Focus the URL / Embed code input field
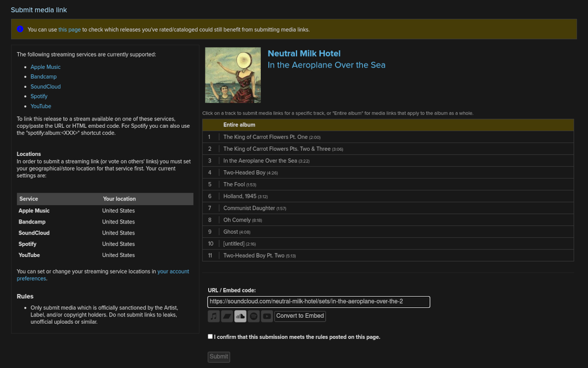588x368 pixels. [319, 302]
